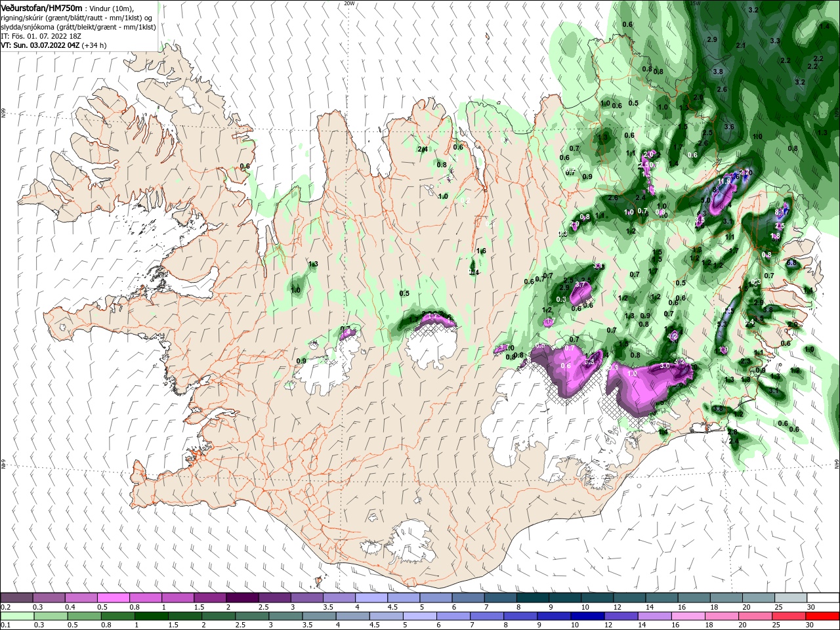Pick the violet 12 swatch in lower legend row
Viewport: 840px width, 630px height.
pyautogui.click(x=621, y=616)
